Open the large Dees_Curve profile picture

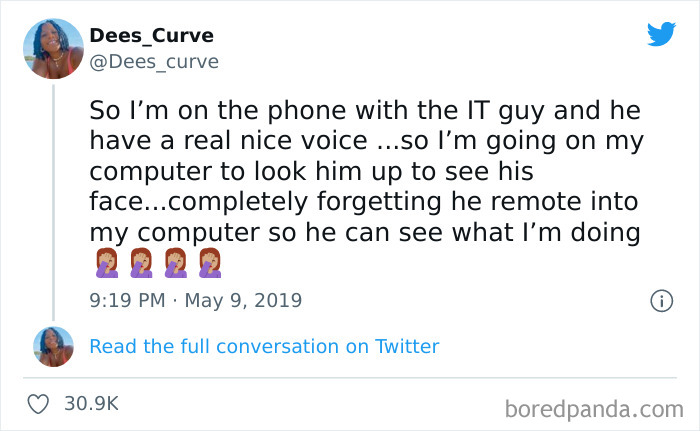click(x=52, y=48)
